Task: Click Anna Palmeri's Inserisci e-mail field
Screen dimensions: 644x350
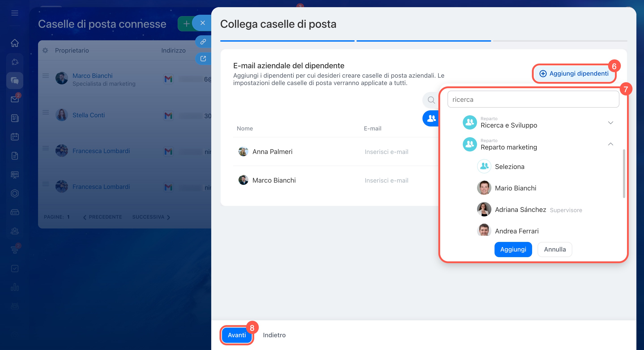Action: 386,152
